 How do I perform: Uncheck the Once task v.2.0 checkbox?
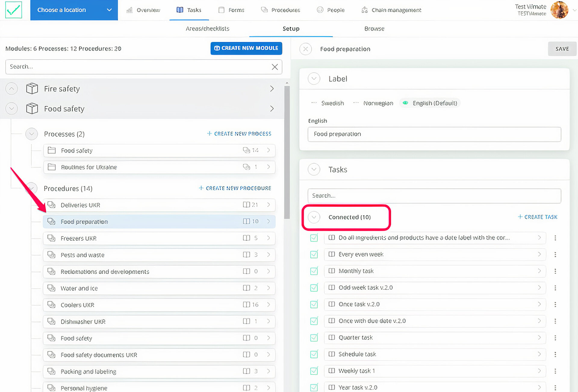pos(314,304)
